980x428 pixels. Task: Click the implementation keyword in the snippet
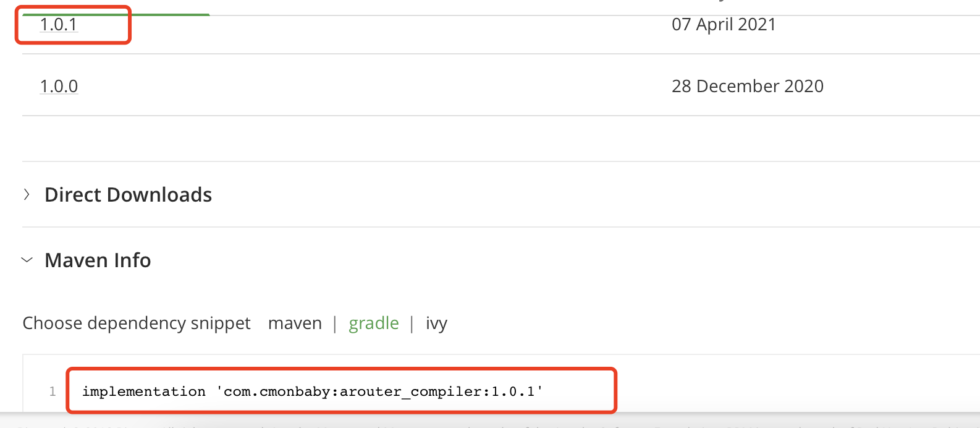144,392
